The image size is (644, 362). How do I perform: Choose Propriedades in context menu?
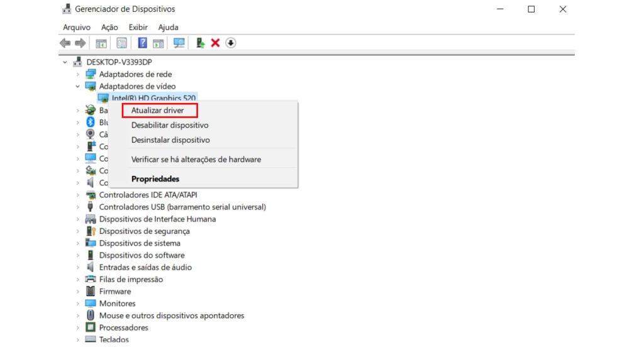(x=155, y=179)
